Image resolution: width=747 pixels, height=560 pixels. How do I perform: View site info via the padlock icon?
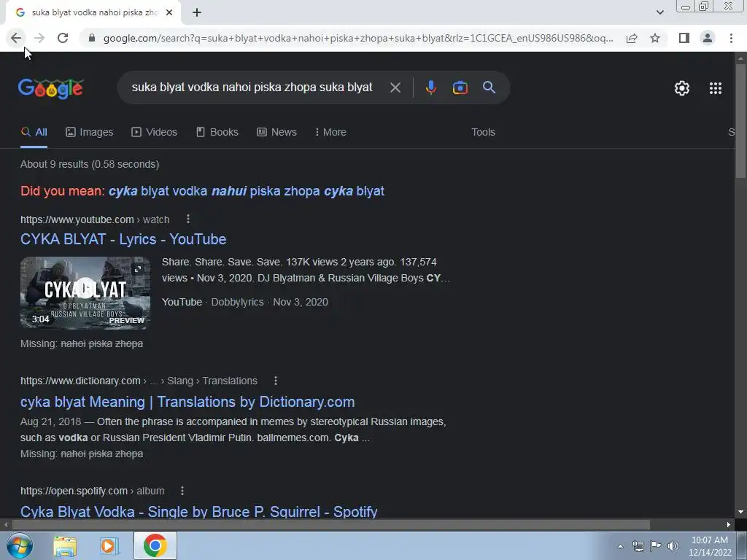tap(92, 38)
